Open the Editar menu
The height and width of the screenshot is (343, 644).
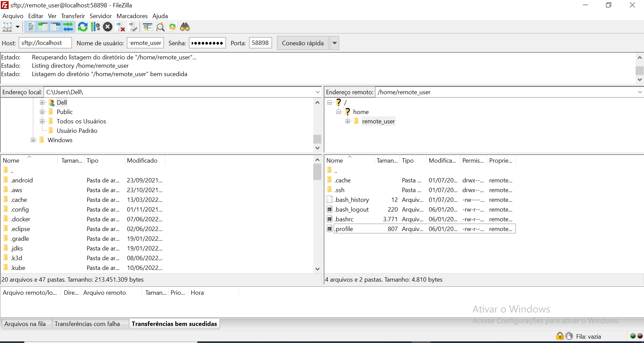[x=36, y=16]
